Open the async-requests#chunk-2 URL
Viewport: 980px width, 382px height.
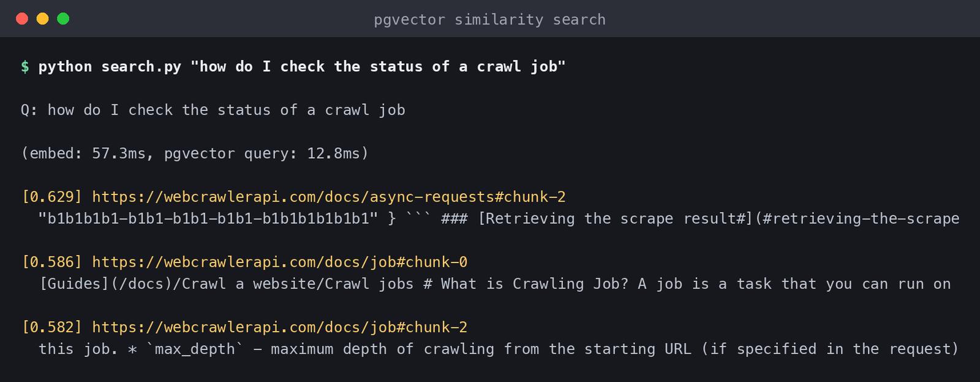[329, 197]
